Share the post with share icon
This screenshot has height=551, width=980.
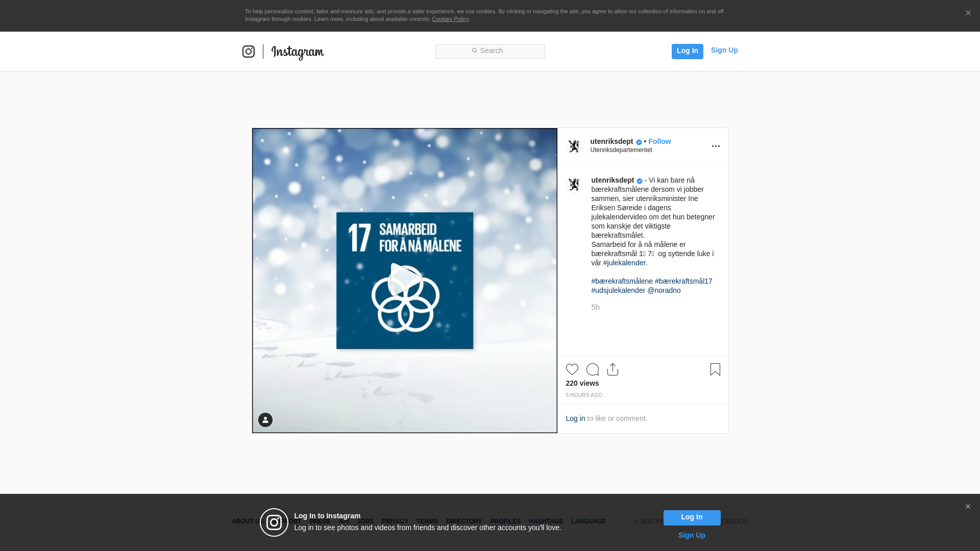pyautogui.click(x=613, y=369)
